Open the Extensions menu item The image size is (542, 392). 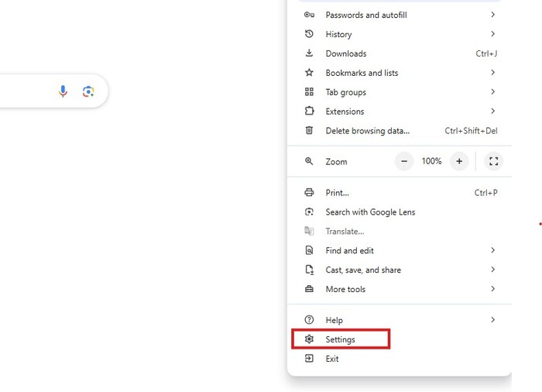tap(400, 111)
